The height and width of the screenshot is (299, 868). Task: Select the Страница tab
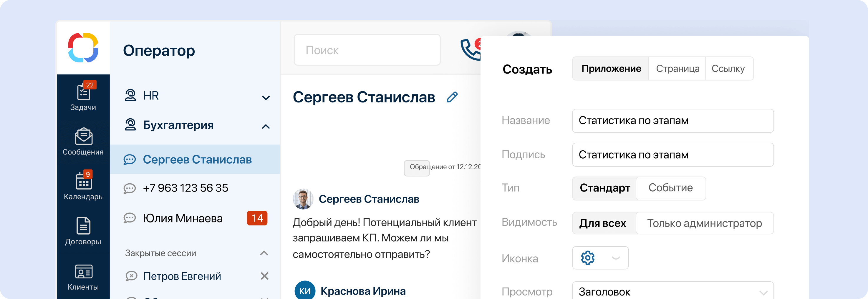(677, 69)
